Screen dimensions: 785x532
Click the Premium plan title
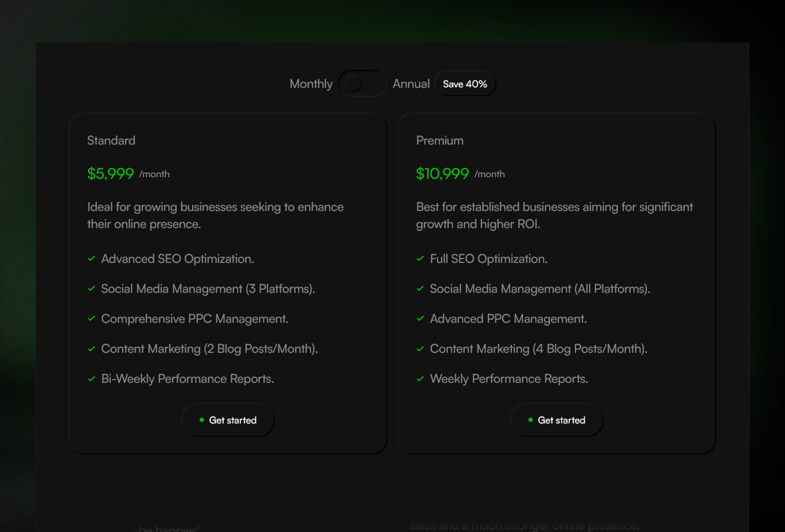point(440,141)
